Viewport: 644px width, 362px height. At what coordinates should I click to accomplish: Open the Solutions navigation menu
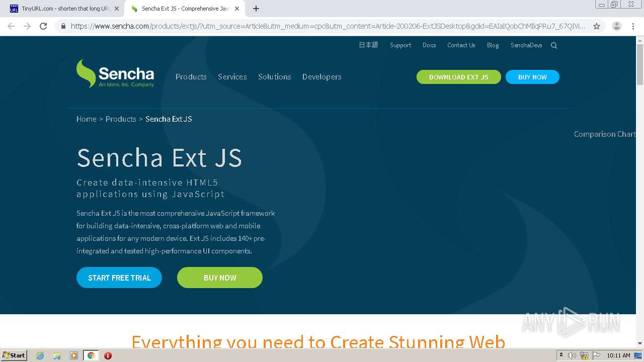pyautogui.click(x=275, y=77)
